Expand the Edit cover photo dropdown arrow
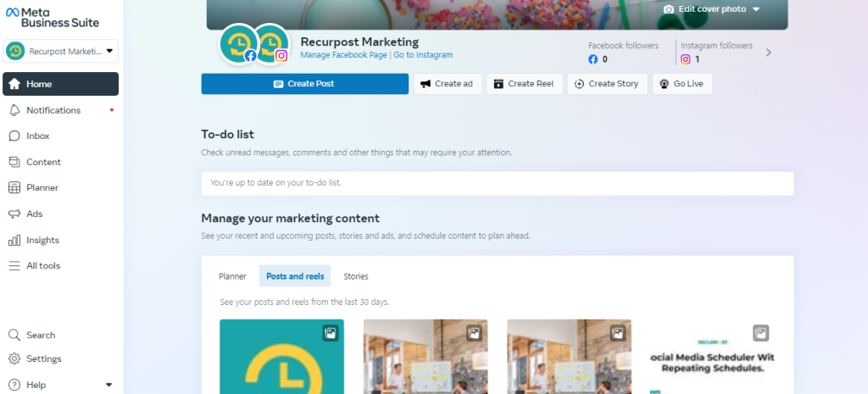The height and width of the screenshot is (394, 868). (756, 9)
